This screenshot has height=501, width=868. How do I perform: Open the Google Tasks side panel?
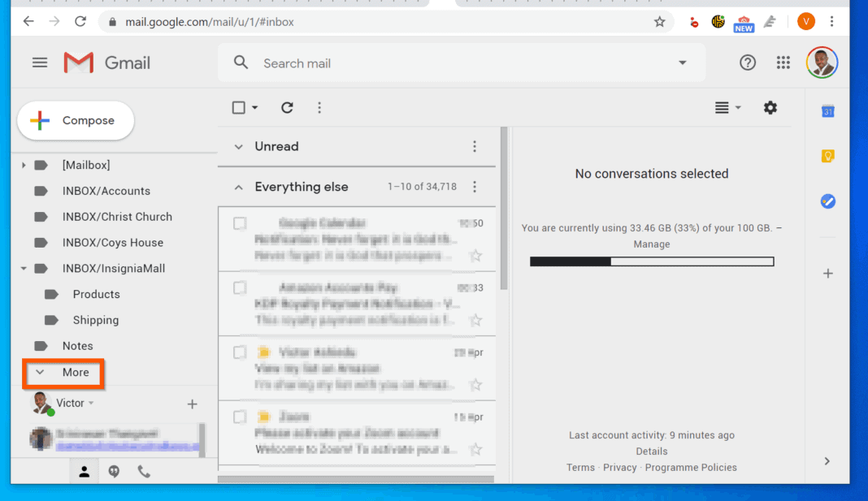pos(827,201)
